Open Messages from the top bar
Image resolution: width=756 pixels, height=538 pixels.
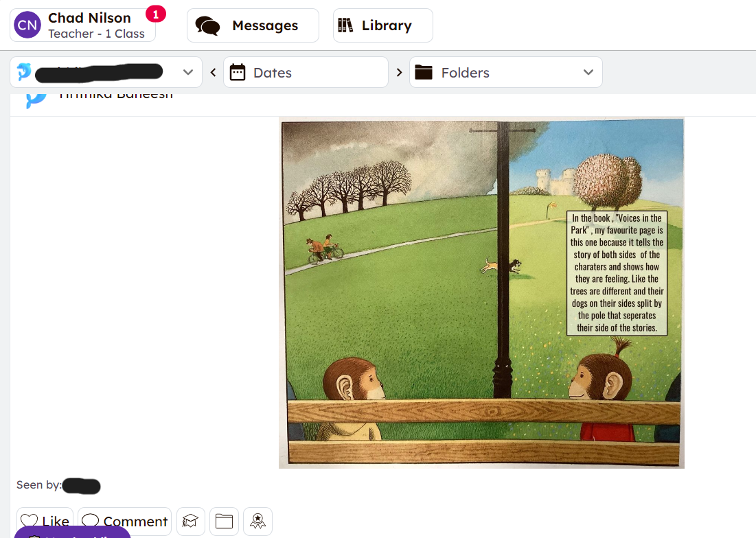[253, 25]
